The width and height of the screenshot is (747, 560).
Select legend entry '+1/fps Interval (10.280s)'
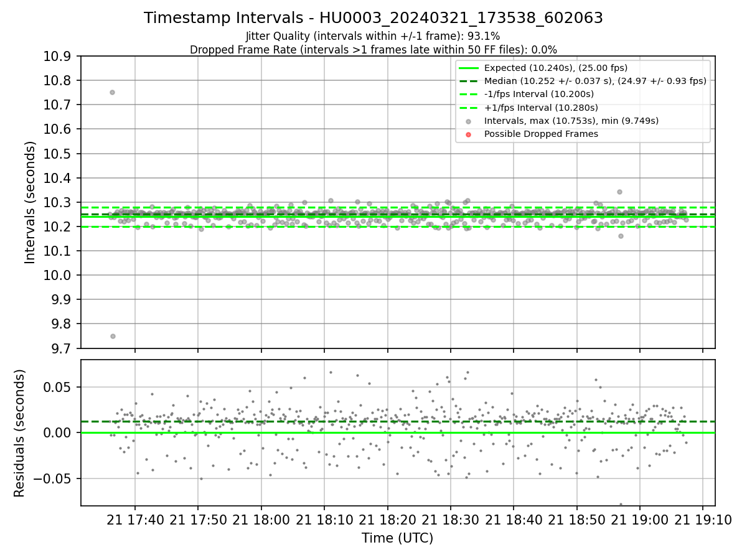[x=540, y=107]
